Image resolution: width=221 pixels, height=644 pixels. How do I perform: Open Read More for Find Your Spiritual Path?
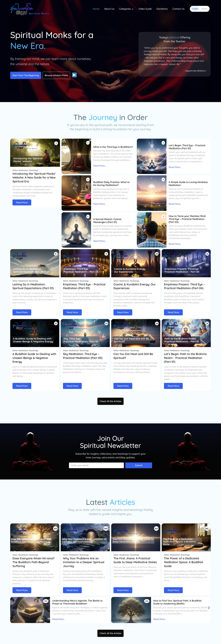pyautogui.click(x=160, y=619)
